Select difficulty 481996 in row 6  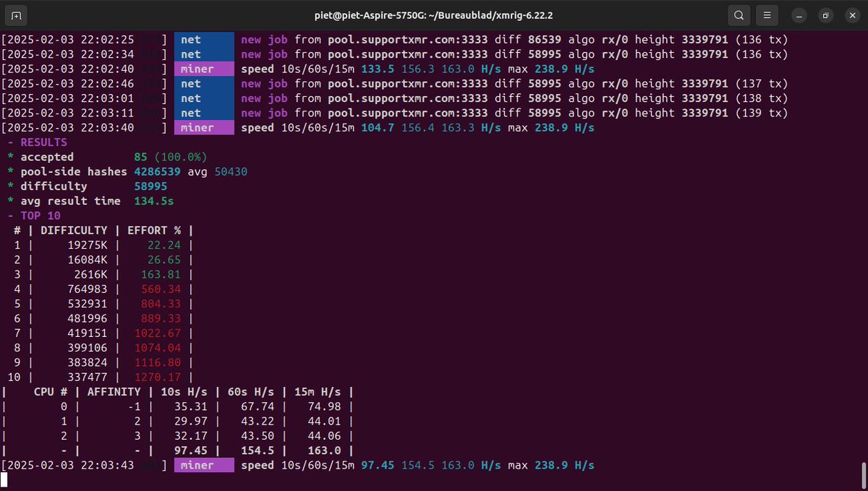click(x=88, y=318)
